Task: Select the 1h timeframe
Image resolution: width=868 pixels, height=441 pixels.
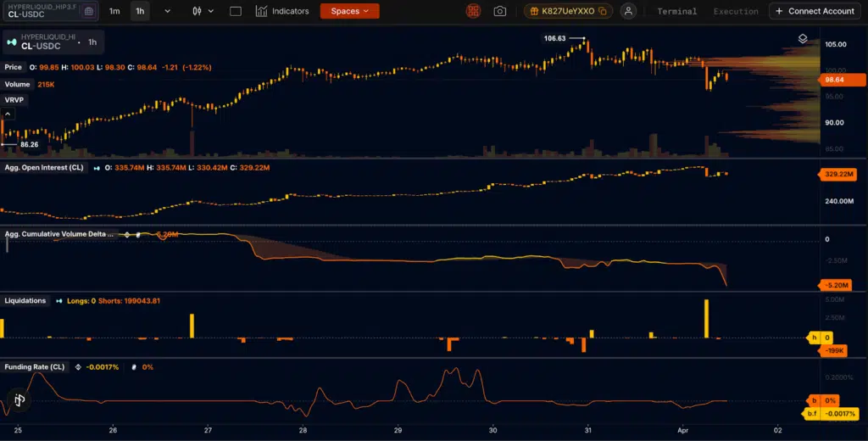Action: point(140,11)
